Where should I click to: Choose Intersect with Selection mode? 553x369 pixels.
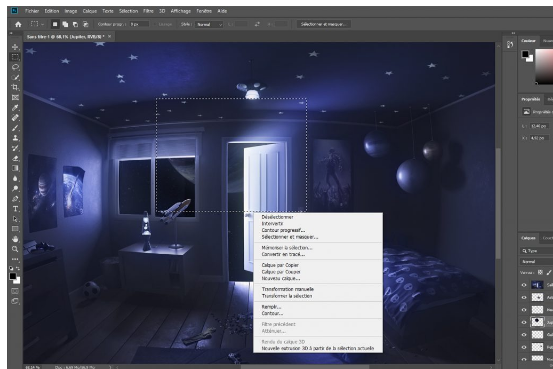tap(85, 24)
